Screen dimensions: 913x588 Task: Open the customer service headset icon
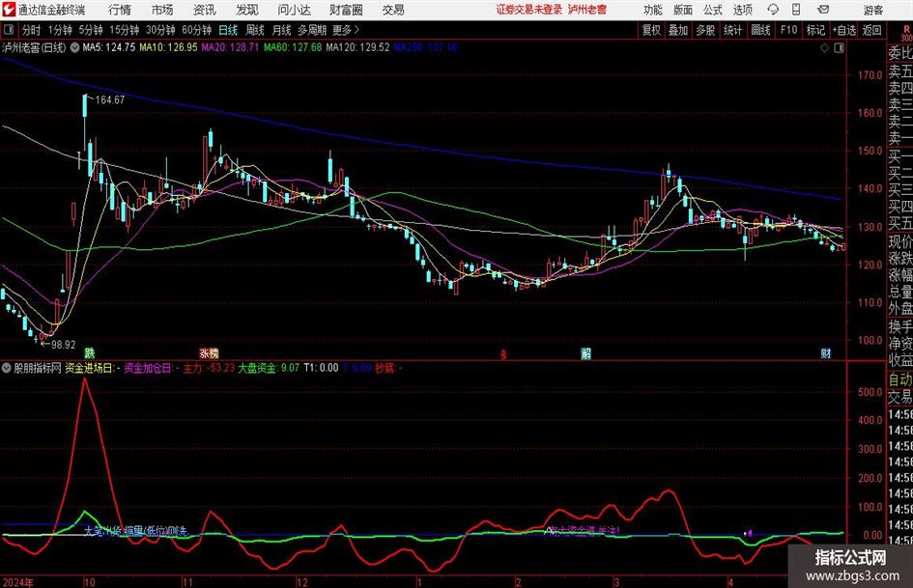773,10
